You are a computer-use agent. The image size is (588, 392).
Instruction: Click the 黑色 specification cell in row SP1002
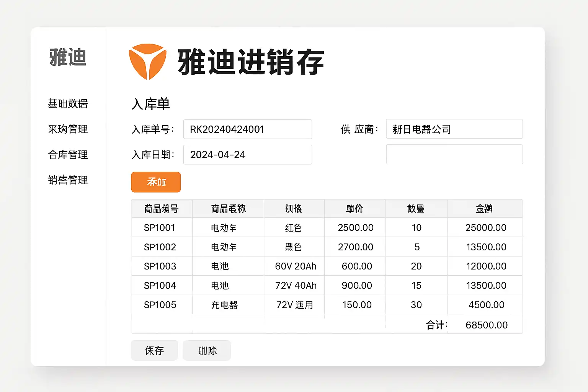(x=294, y=247)
